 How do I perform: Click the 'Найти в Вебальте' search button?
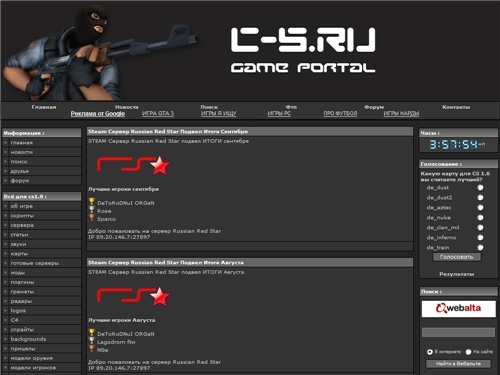[x=458, y=364]
